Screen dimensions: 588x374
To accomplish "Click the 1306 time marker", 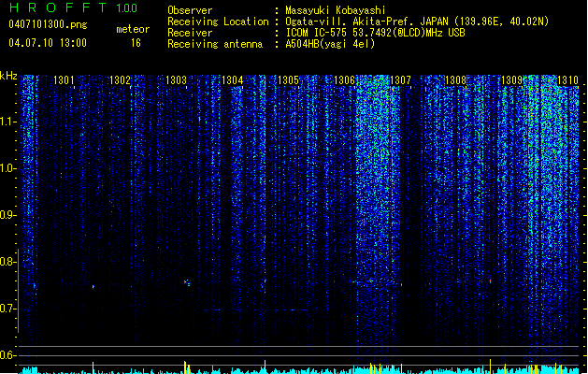I will pos(344,80).
